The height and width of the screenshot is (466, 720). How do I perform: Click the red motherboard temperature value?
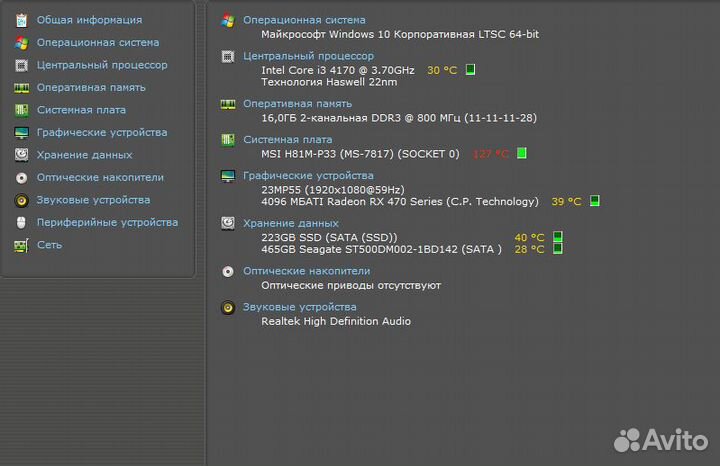(x=490, y=154)
